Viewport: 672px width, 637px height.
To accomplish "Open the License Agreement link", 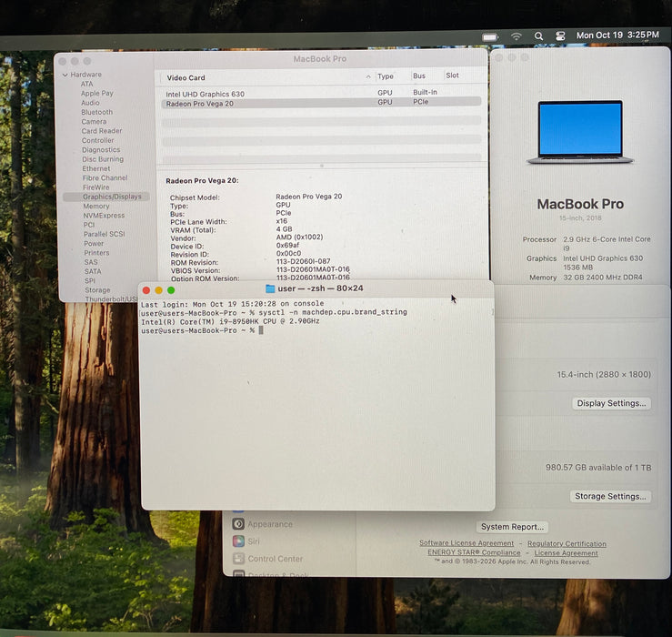I will point(566,553).
